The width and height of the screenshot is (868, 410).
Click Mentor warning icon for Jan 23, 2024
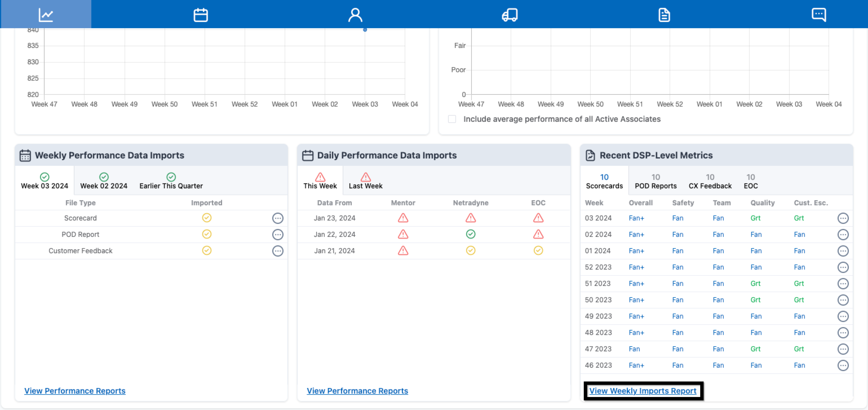click(x=403, y=218)
